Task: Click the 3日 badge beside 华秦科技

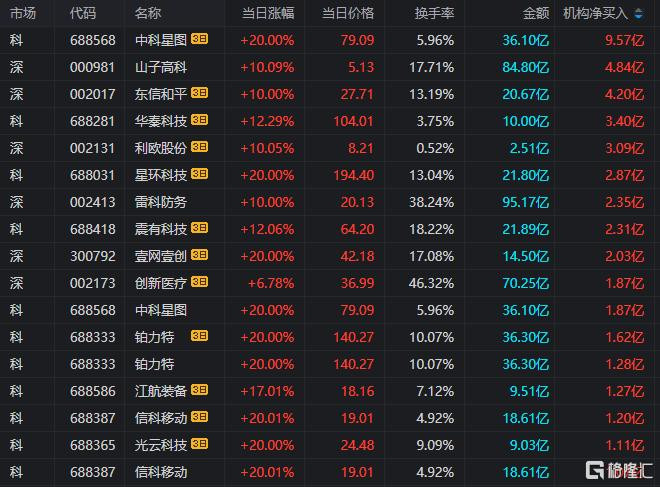Action: pyautogui.click(x=200, y=120)
